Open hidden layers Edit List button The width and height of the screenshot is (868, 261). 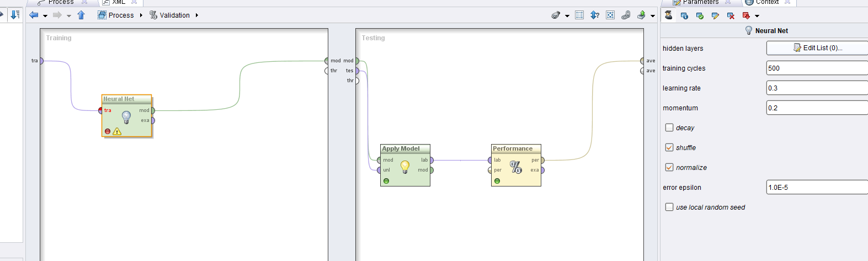click(817, 48)
